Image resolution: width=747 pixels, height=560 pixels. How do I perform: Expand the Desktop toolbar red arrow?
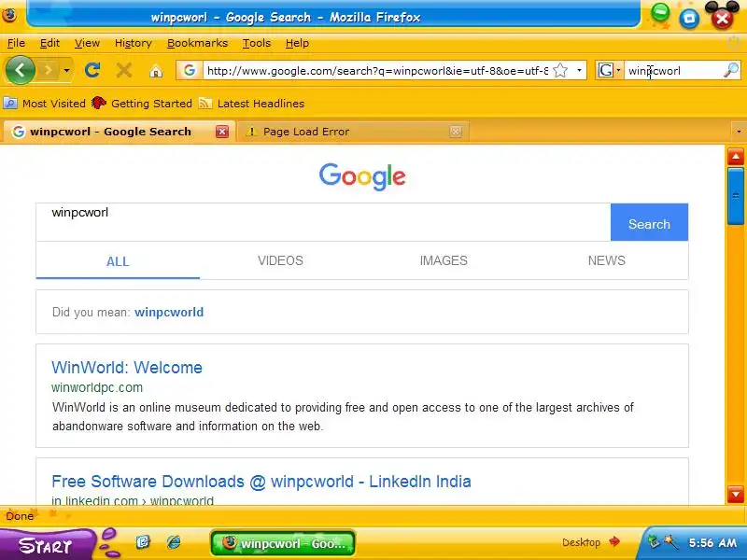pos(614,541)
